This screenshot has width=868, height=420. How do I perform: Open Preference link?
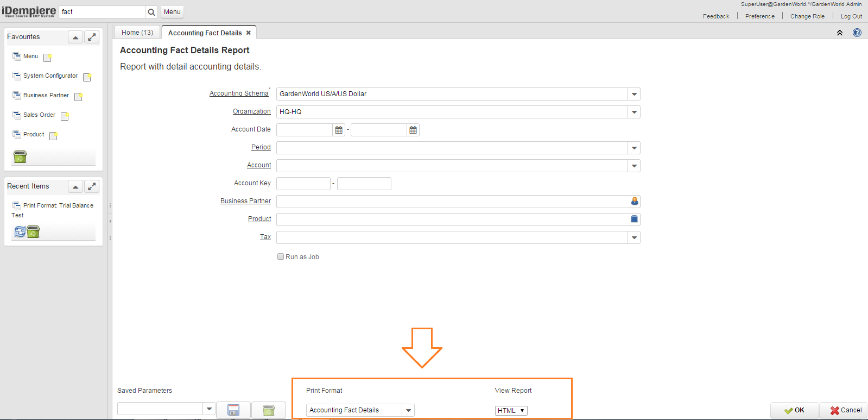(760, 16)
